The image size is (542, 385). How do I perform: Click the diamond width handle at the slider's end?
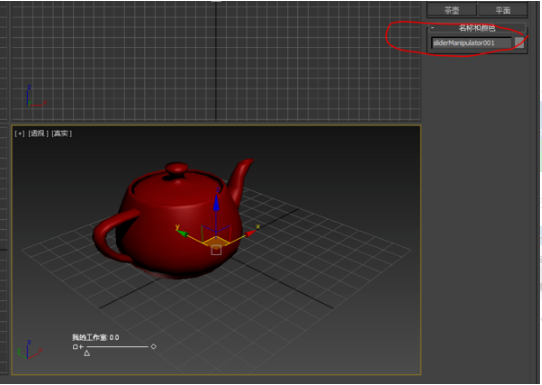(x=153, y=346)
